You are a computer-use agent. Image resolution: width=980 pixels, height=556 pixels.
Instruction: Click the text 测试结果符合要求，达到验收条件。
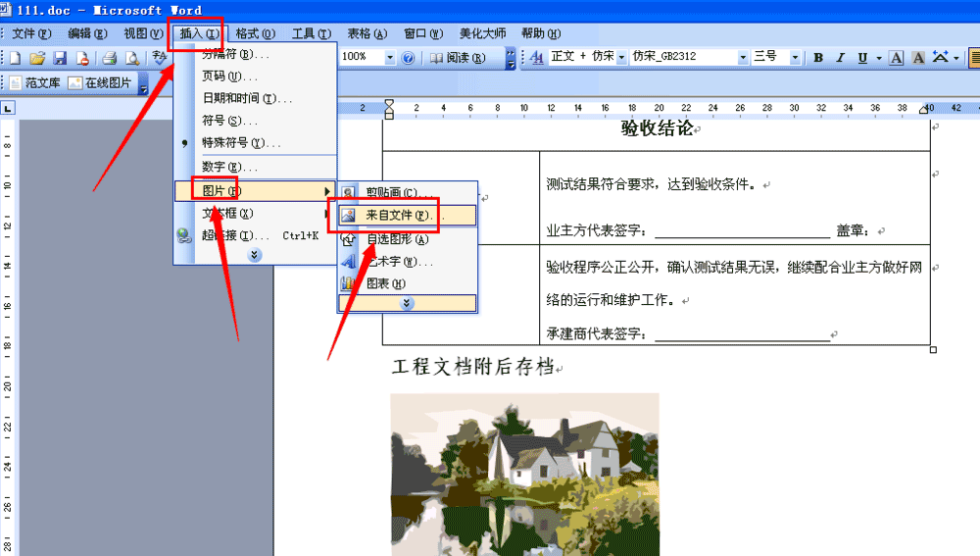click(x=652, y=184)
